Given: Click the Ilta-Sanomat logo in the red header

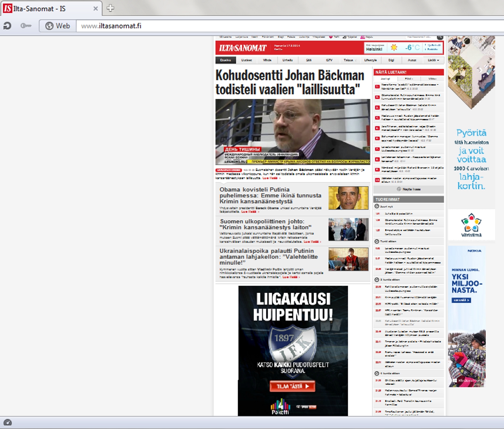Looking at the screenshot, I should tap(243, 48).
